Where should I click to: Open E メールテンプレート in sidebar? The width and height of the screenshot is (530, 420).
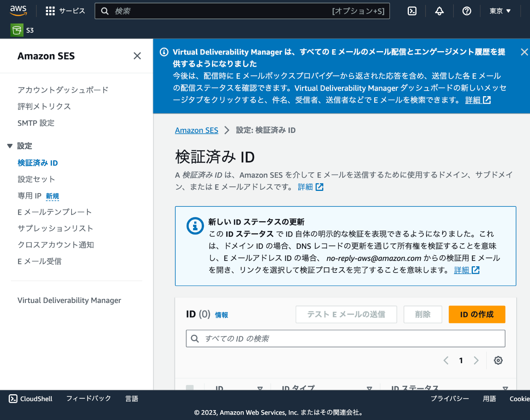(55, 212)
